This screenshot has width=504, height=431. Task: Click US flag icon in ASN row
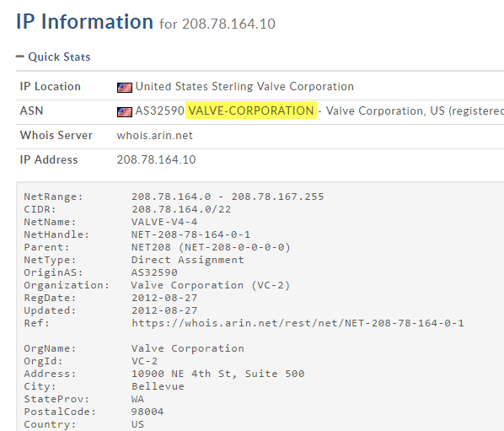pyautogui.click(x=125, y=112)
